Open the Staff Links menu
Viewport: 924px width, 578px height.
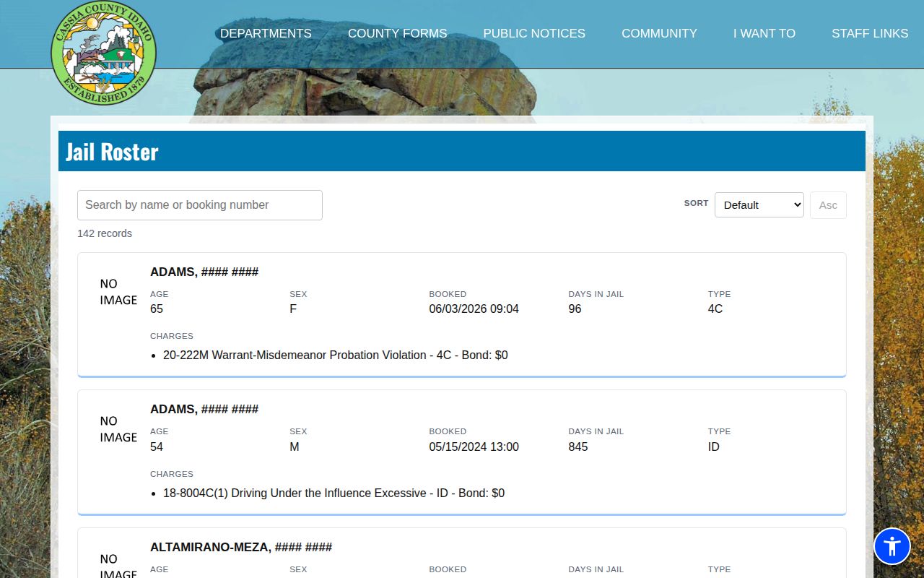click(x=870, y=33)
